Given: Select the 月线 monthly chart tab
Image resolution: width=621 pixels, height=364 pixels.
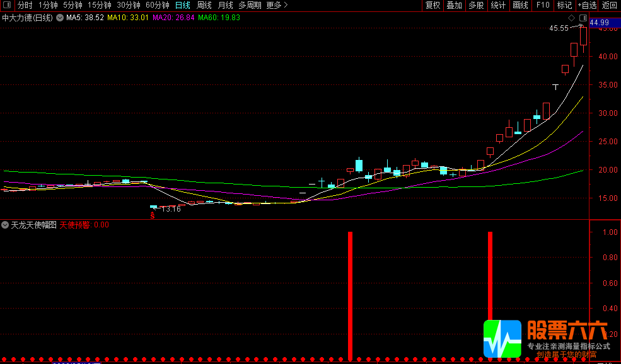Looking at the screenshot, I should point(225,5).
